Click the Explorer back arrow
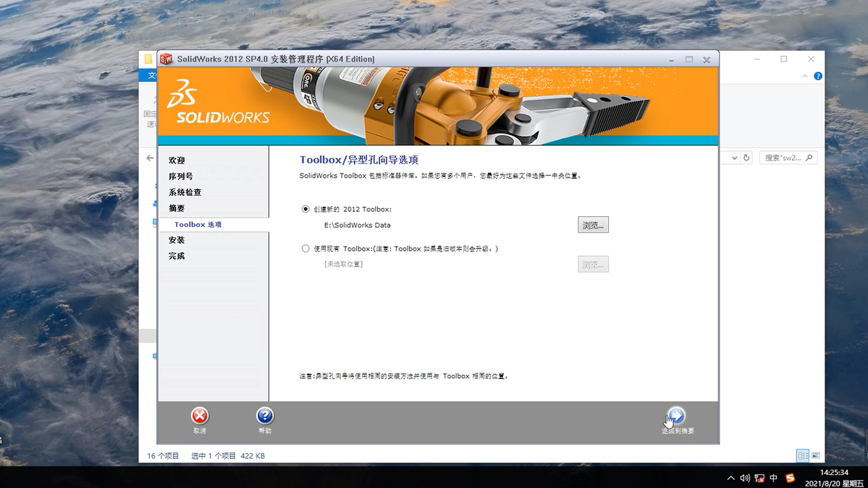Screen dimensions: 868x488 pyautogui.click(x=150, y=158)
